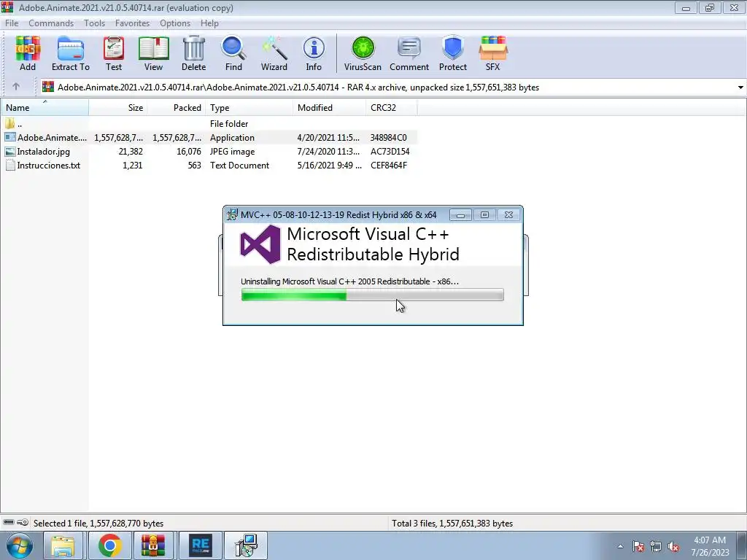Run the Test archive tool
Viewport: 747px width, 560px height.
click(114, 53)
